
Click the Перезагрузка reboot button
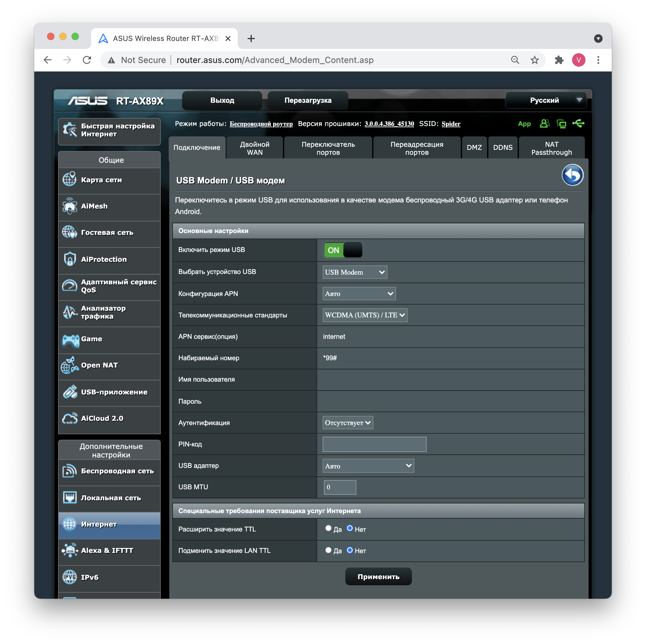(308, 100)
